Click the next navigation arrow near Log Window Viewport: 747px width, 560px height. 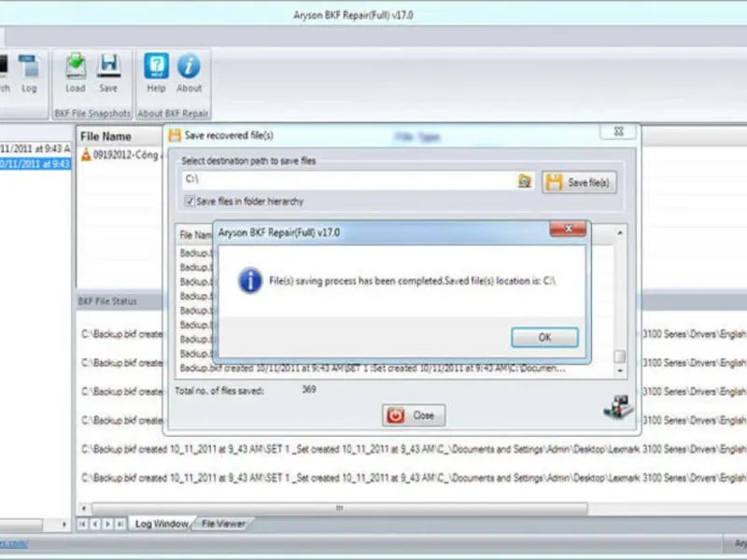tap(107, 524)
